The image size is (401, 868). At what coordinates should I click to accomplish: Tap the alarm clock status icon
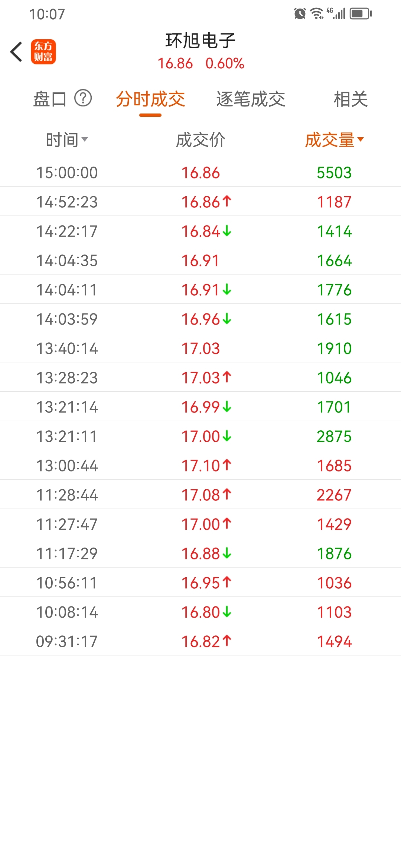click(x=300, y=14)
